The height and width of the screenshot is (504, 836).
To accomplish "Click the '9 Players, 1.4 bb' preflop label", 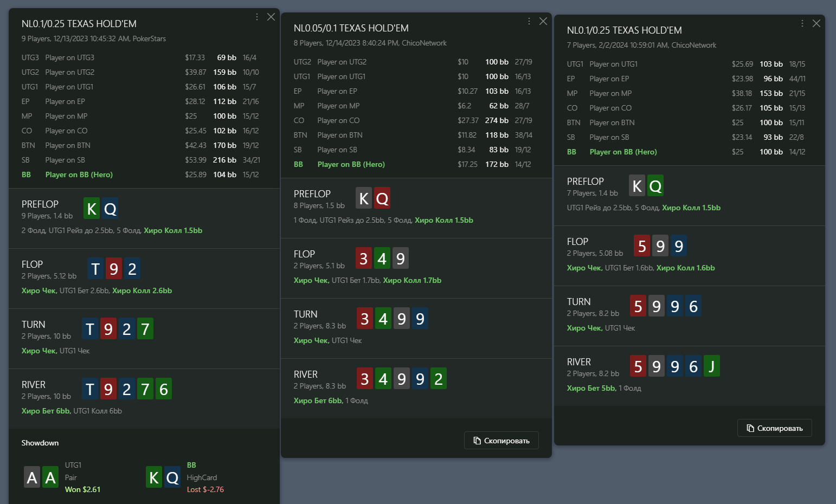I will click(47, 216).
